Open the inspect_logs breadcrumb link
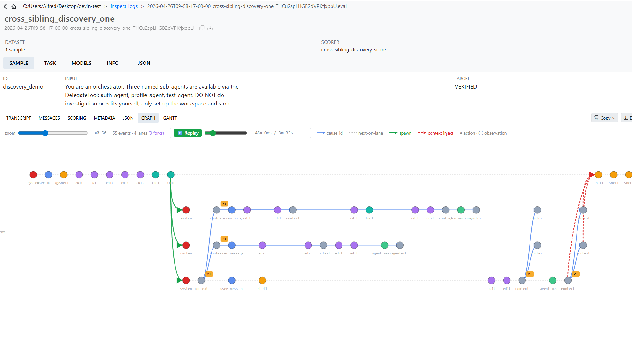The height and width of the screenshot is (364, 632). tap(124, 6)
